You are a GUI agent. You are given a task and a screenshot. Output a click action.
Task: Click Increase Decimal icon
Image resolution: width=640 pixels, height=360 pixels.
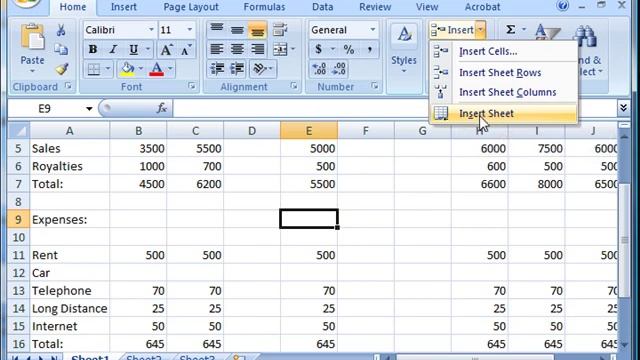(319, 69)
